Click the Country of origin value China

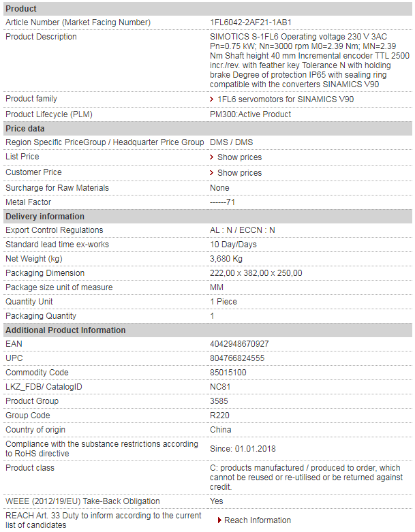[x=221, y=430]
